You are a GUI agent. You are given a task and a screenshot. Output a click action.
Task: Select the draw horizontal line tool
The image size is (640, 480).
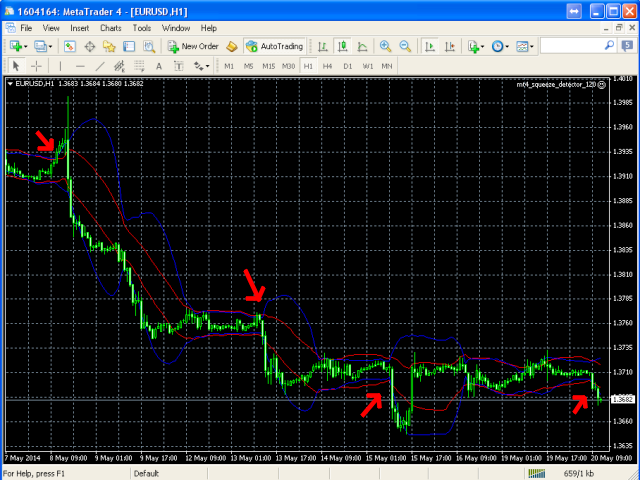(80, 66)
